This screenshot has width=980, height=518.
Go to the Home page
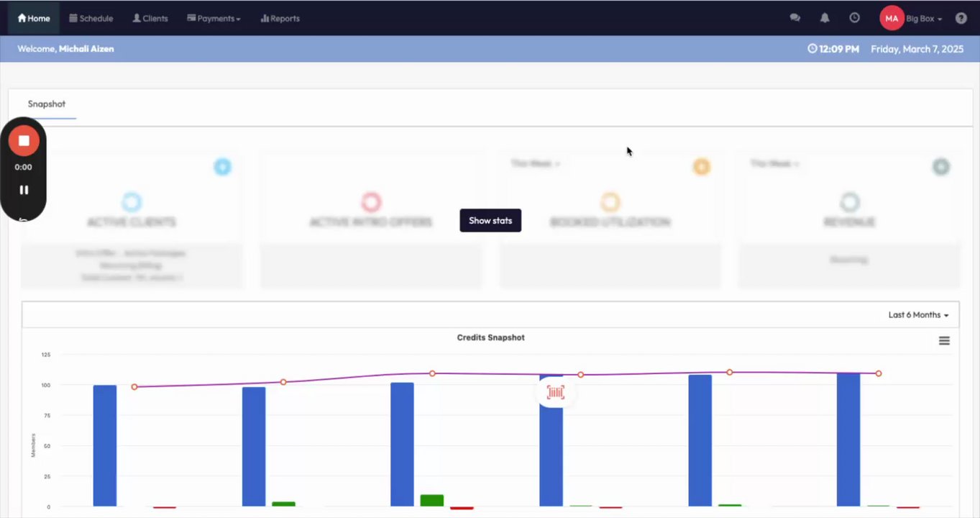click(x=34, y=18)
